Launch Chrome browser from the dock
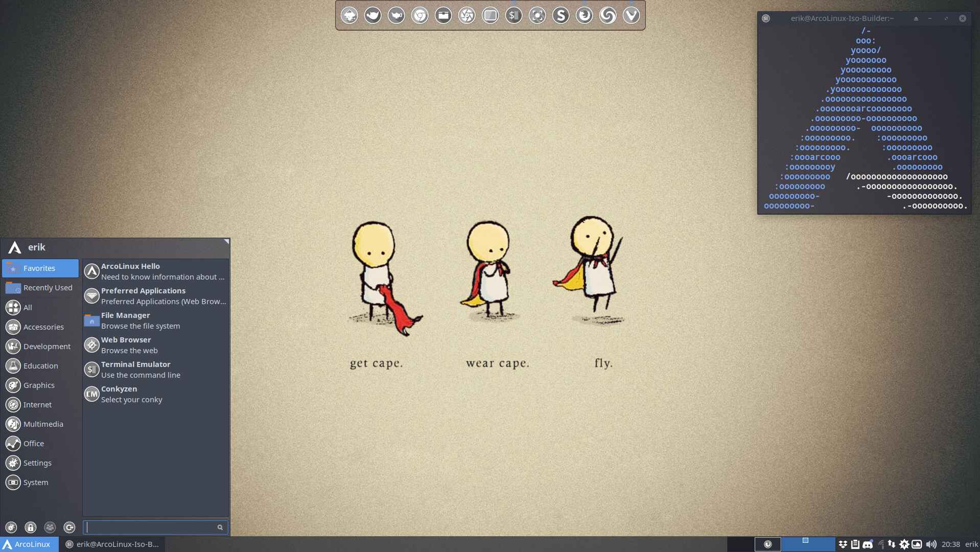 420,15
